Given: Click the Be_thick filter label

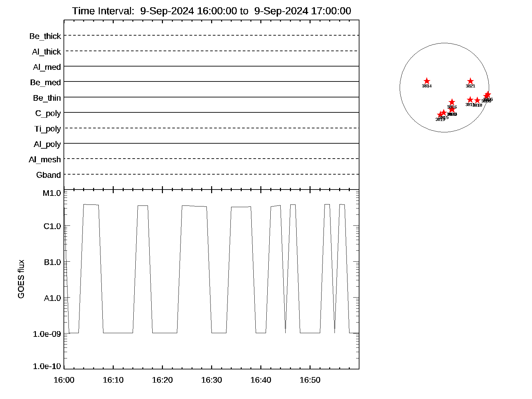Looking at the screenshot, I should click(x=45, y=36).
